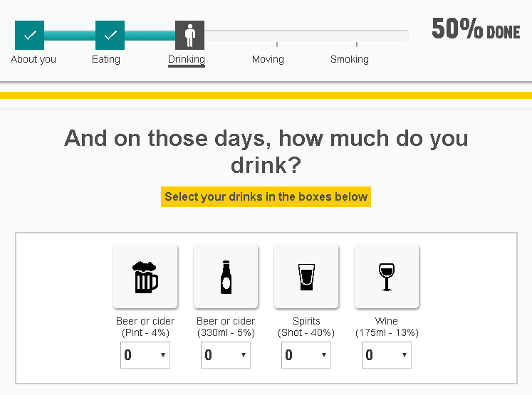Return to the Eating step label
This screenshot has height=395, width=532.
tap(106, 59)
